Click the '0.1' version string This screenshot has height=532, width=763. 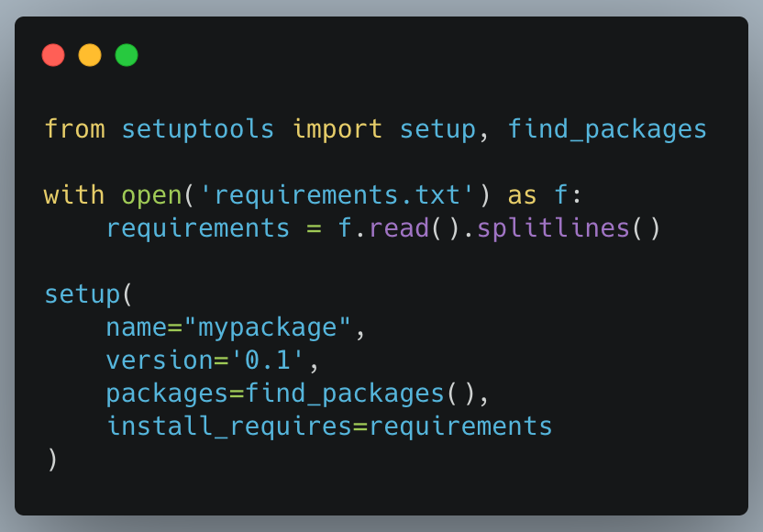[x=267, y=360]
